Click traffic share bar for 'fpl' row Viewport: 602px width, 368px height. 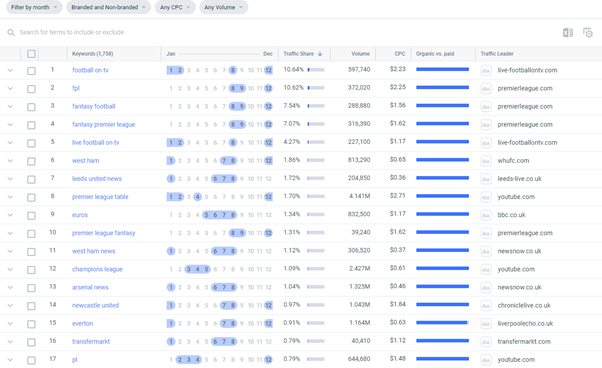tap(316, 88)
